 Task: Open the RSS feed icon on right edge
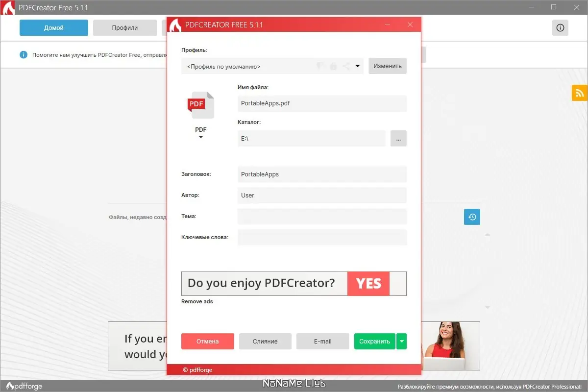click(x=579, y=93)
